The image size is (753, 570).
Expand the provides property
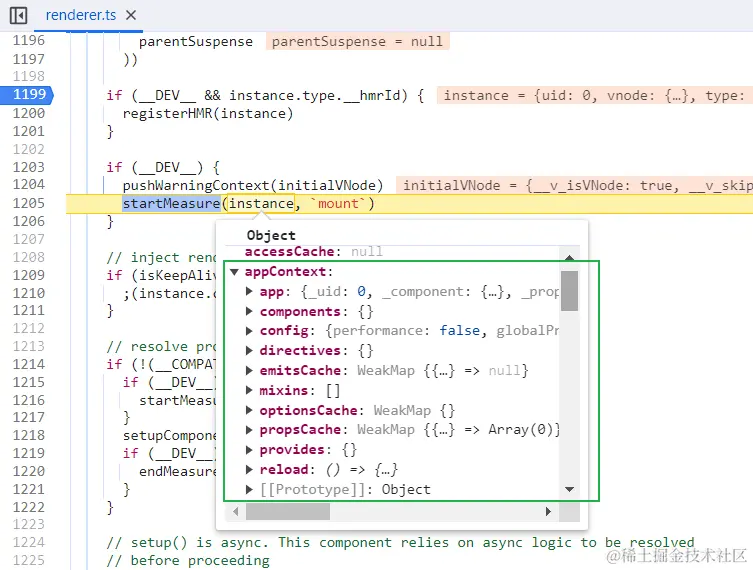[x=249, y=449]
